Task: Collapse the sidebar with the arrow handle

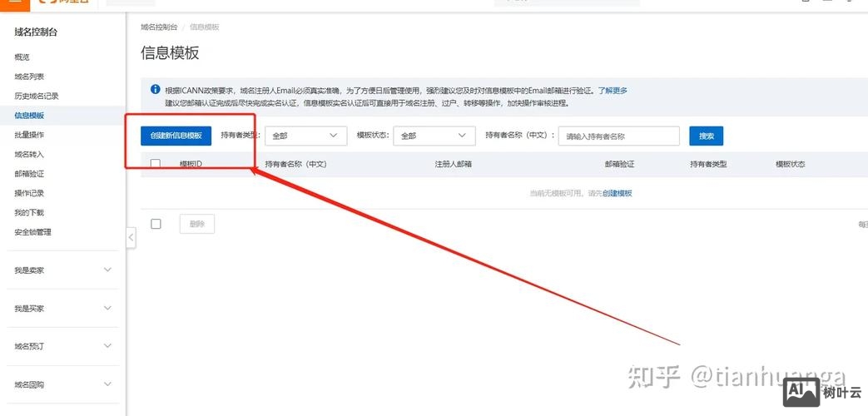Action: [x=131, y=237]
